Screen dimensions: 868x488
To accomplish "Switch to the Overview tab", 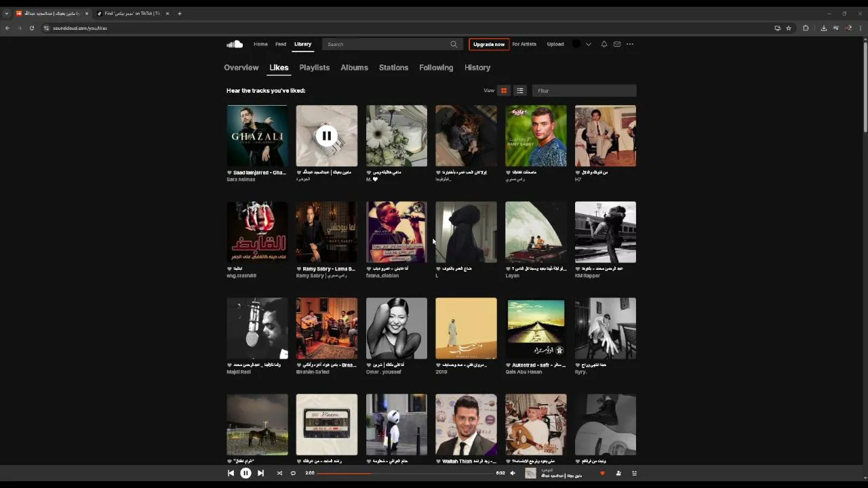I will (241, 68).
